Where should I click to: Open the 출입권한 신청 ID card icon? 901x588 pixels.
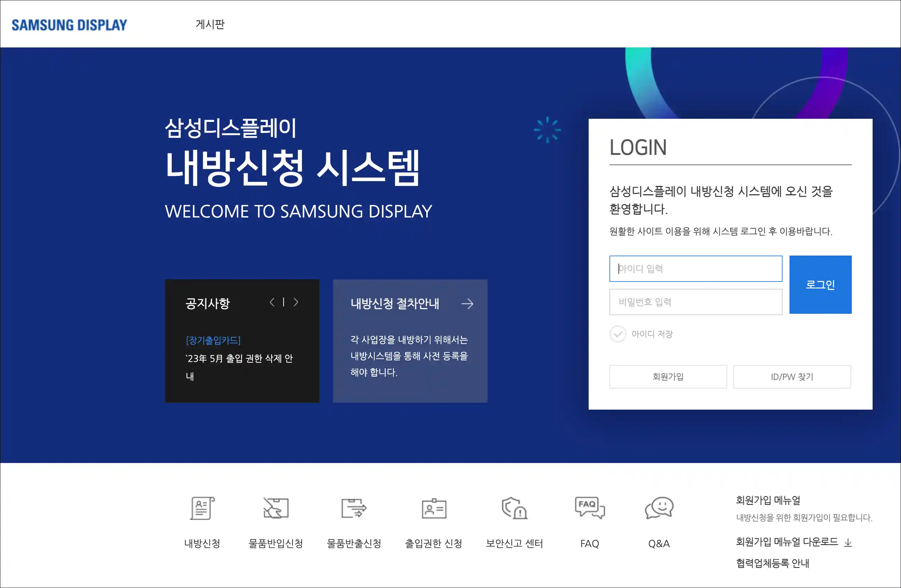434,508
